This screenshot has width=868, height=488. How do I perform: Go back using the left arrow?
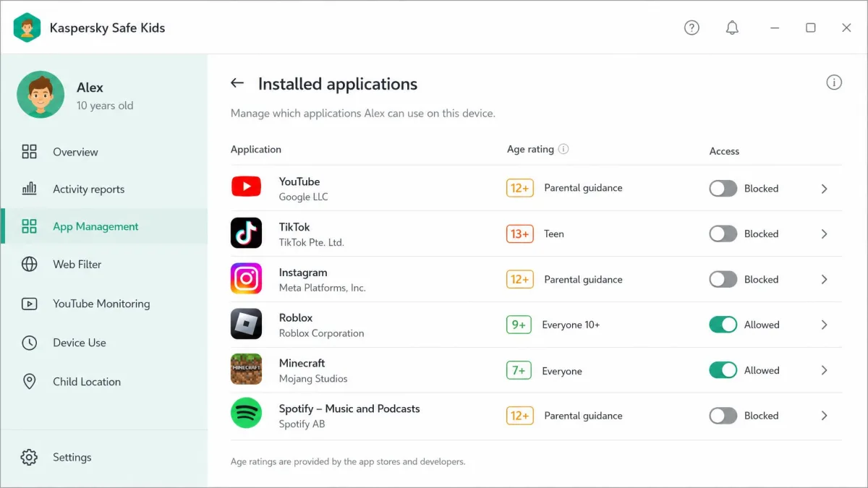click(x=237, y=83)
